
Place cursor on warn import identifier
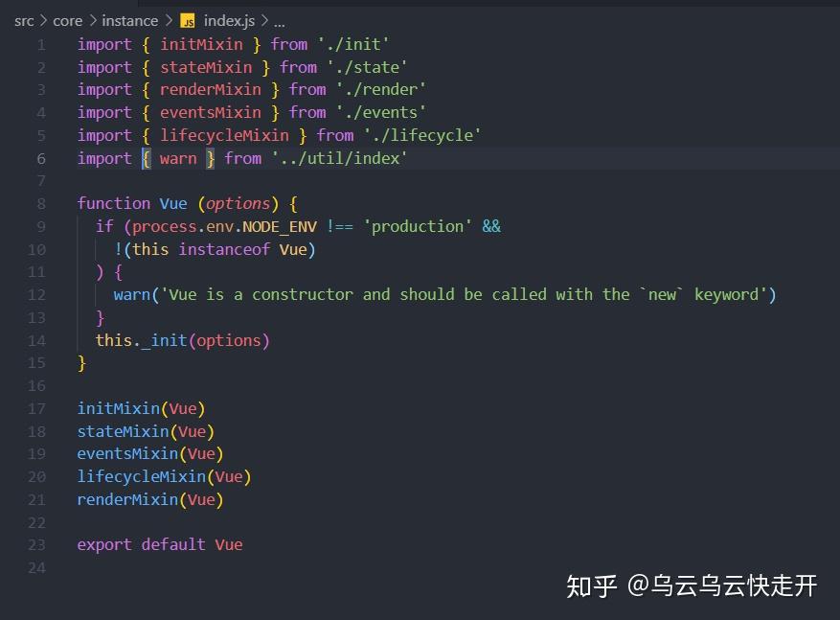(x=178, y=159)
